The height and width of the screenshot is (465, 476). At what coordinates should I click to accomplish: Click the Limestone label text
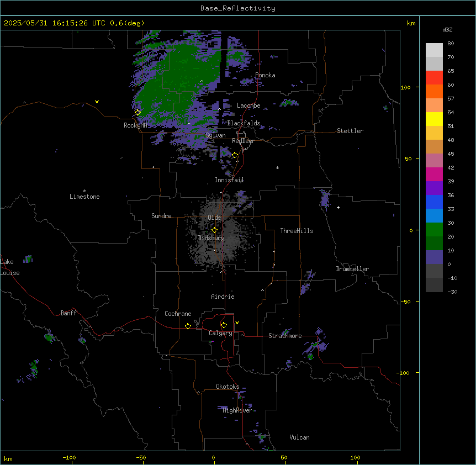84,197
